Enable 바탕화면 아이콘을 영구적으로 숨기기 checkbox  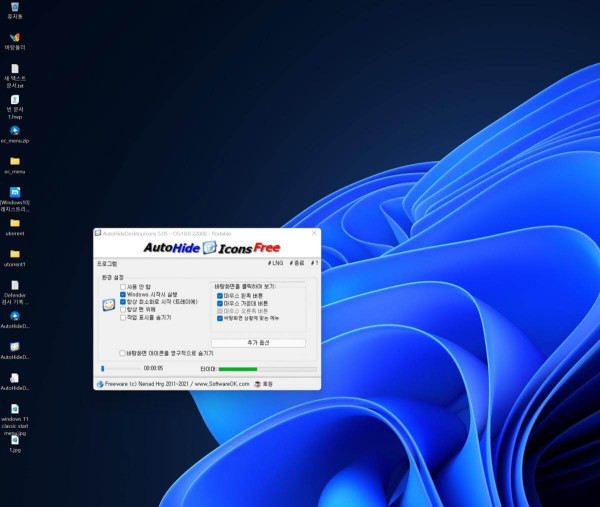122,353
